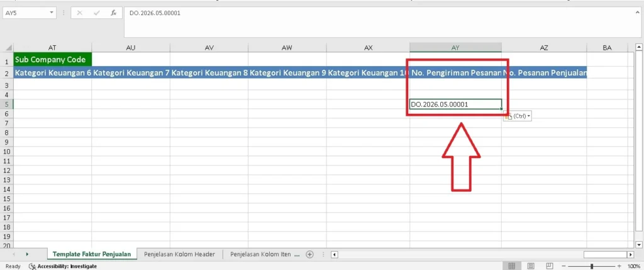Open Accessibility: Investigate in status bar
Screen dimensions: 644x270
click(63, 266)
